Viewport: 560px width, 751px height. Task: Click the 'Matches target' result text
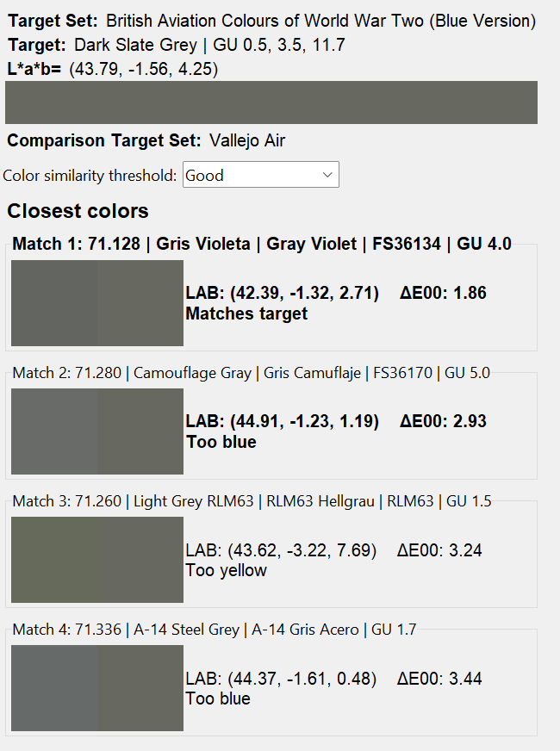[x=246, y=313]
